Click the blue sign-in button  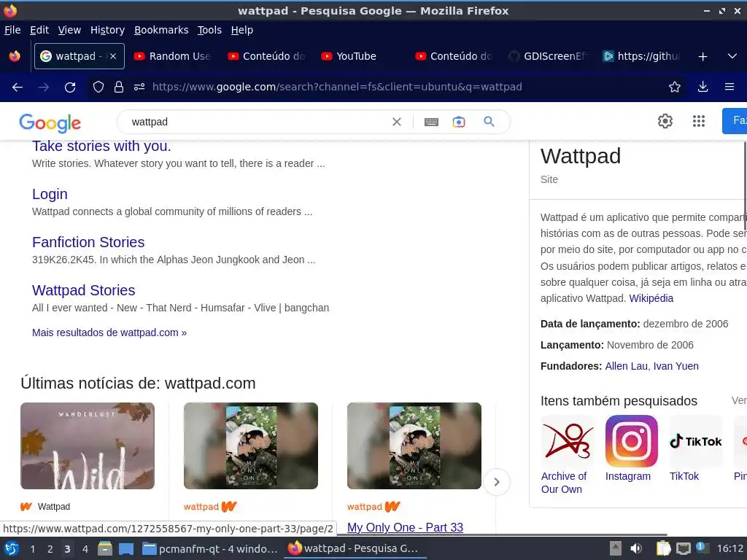[x=735, y=121]
